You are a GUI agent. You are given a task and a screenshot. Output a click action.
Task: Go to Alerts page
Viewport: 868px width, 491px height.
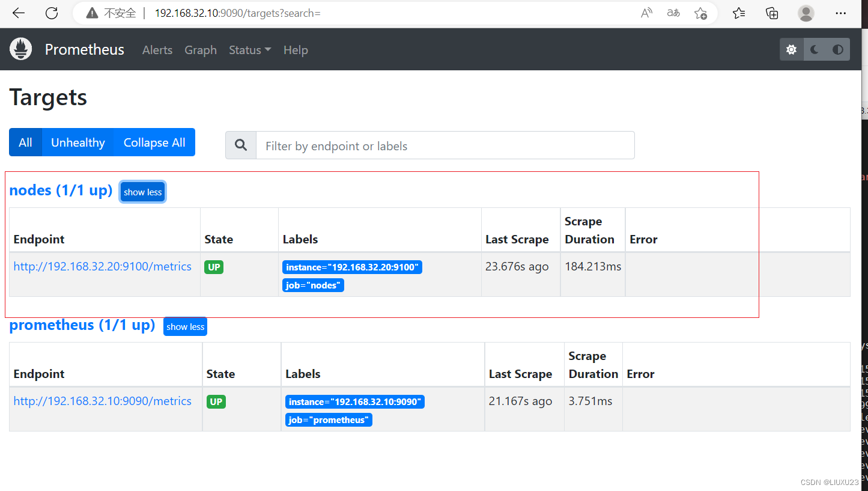click(x=157, y=50)
